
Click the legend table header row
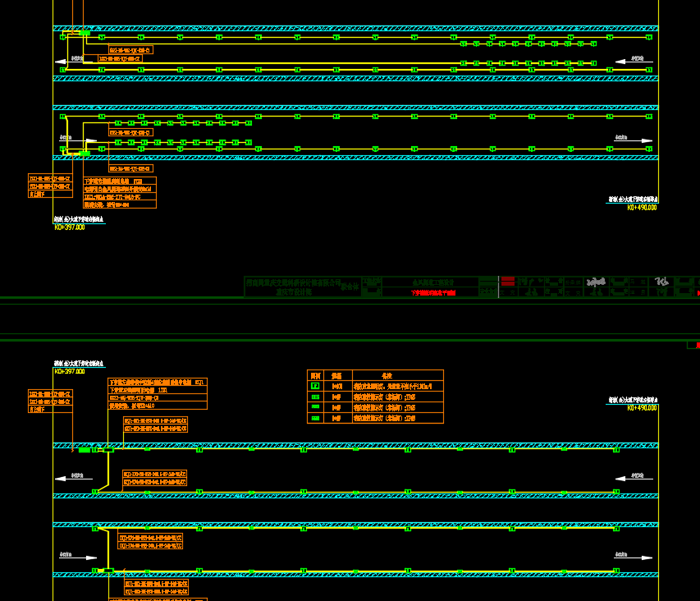pyautogui.click(x=375, y=374)
